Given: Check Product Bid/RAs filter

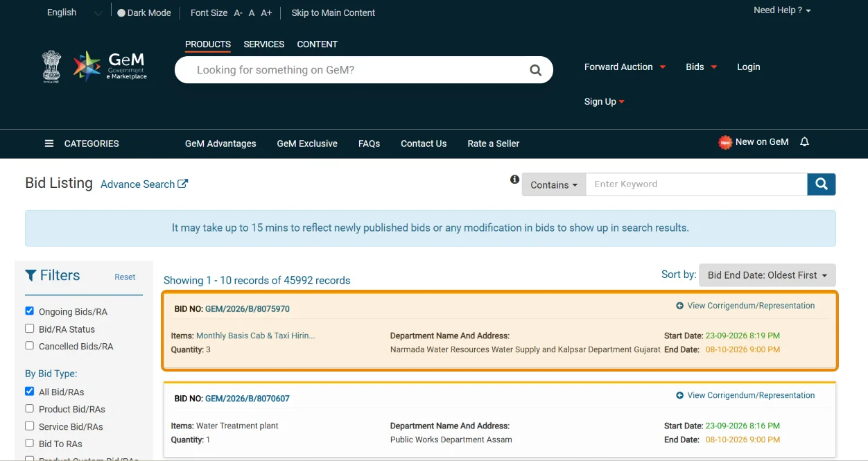Looking at the screenshot, I should coord(29,409).
